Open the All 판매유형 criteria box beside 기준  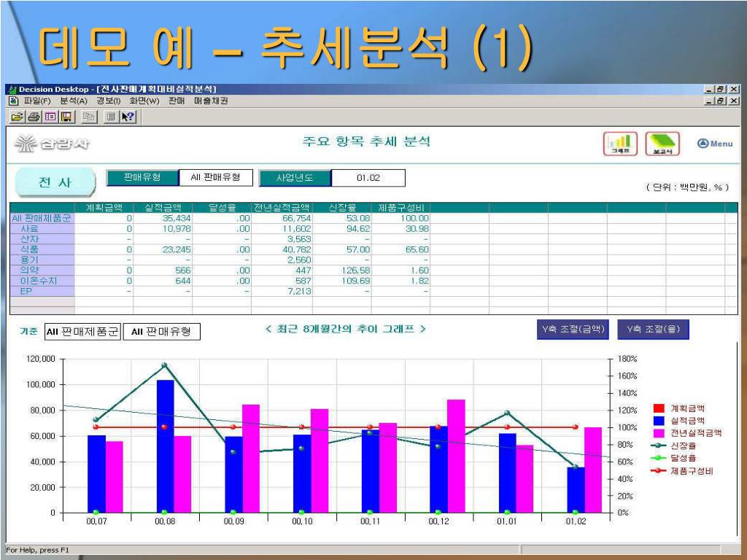tap(161, 332)
